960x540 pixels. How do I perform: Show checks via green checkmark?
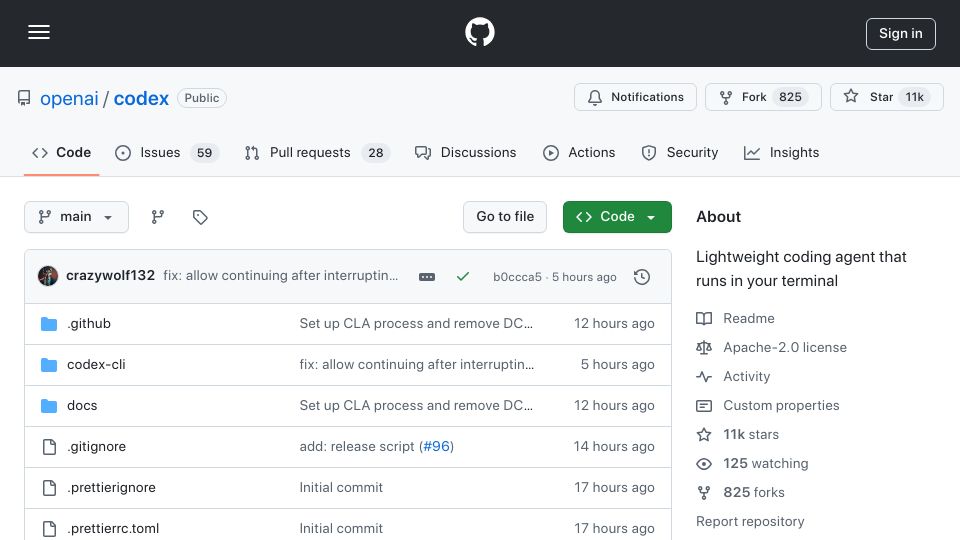point(463,277)
